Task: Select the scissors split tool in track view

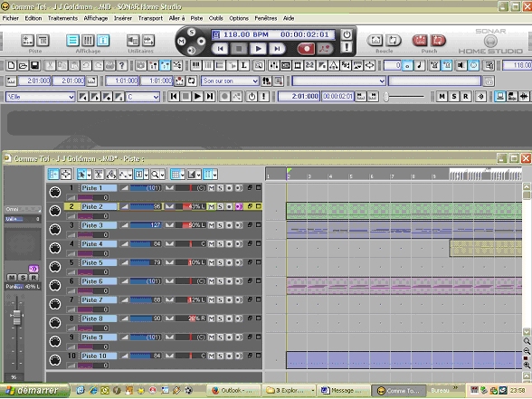Action: click(99, 175)
